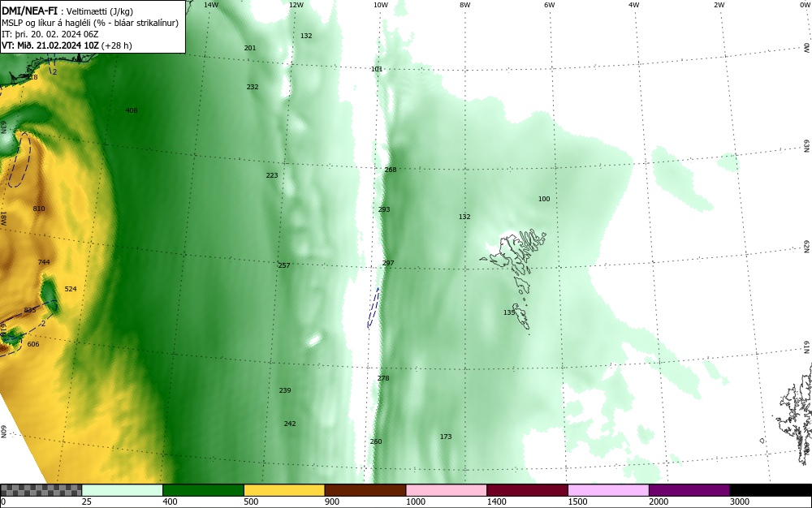Select the 257 map value
The width and height of the screenshot is (812, 508).
click(284, 265)
